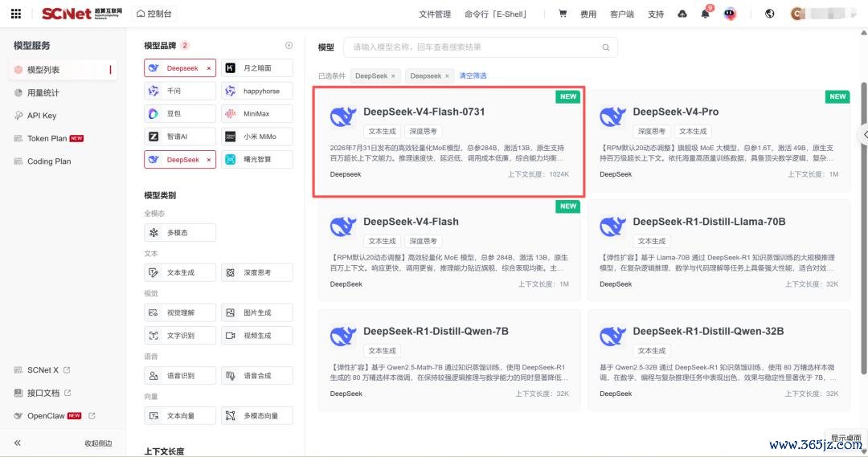This screenshot has height=457, width=868.
Task: Expand right-edge panel chevron handle
Action: pos(863,134)
